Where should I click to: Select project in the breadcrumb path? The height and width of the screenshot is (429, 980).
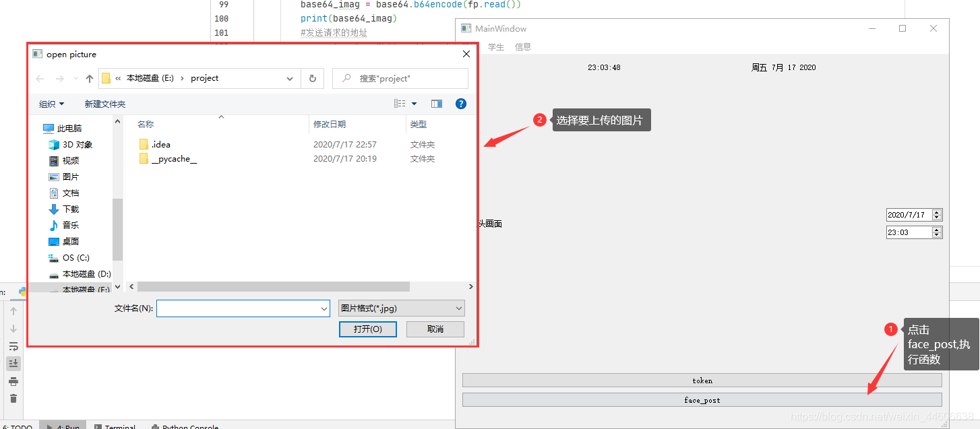pyautogui.click(x=205, y=78)
